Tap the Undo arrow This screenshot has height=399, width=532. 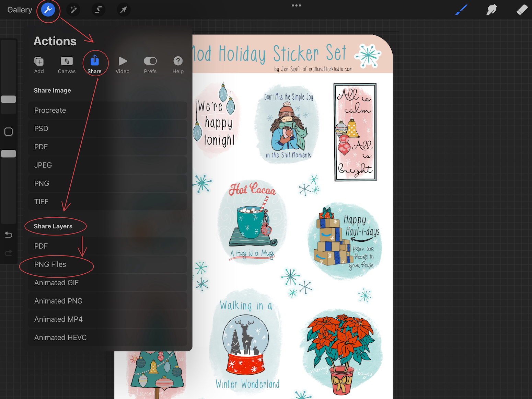9,235
